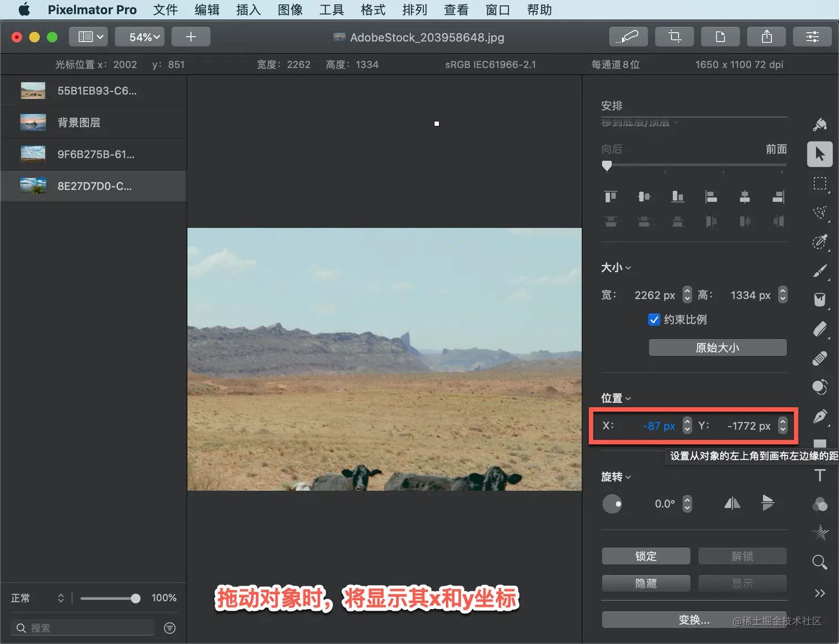Image resolution: width=839 pixels, height=644 pixels.
Task: Align top edges icon
Action: pyautogui.click(x=610, y=196)
